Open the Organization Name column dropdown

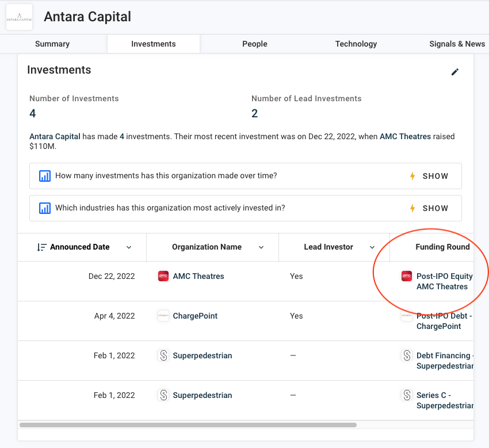tap(261, 247)
